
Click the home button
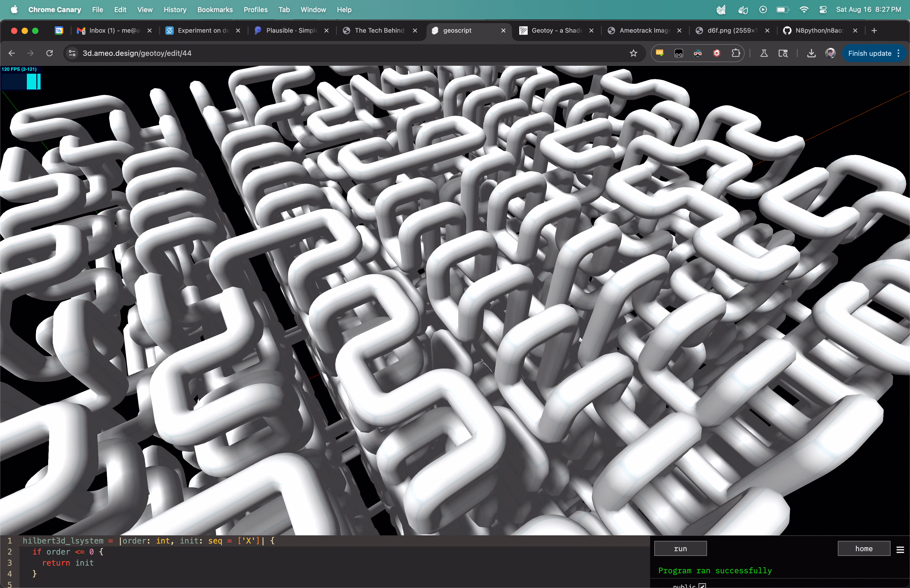click(863, 548)
